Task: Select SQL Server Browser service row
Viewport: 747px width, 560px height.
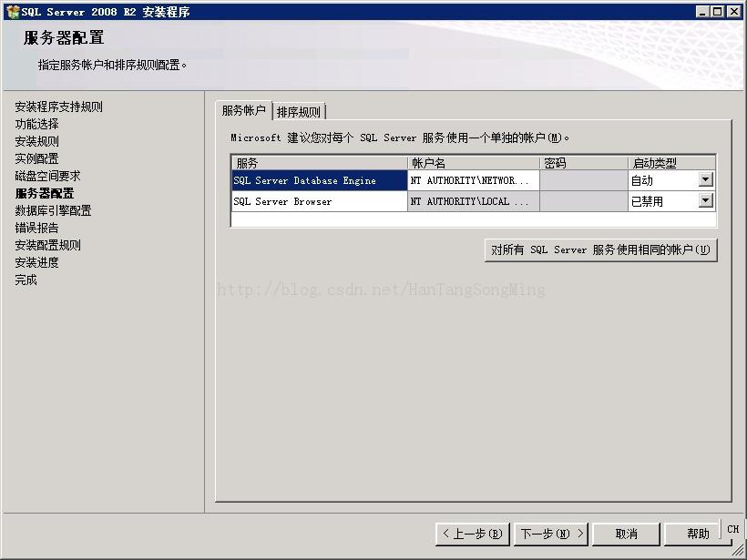Action: tap(319, 201)
